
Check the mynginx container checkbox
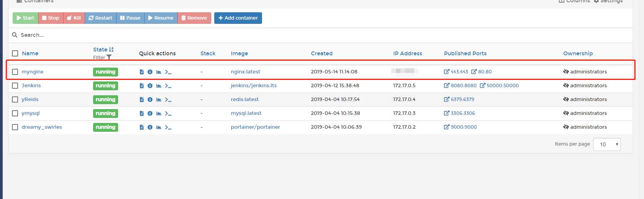coord(15,72)
